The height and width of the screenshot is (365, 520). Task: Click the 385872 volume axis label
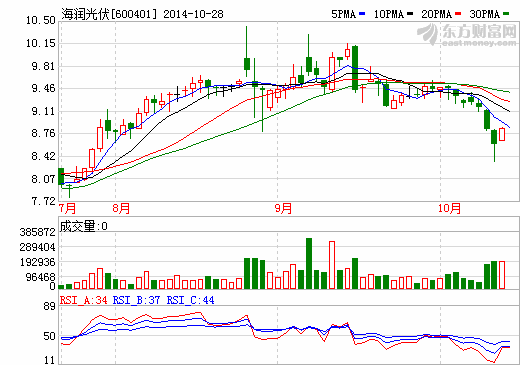tap(38, 232)
